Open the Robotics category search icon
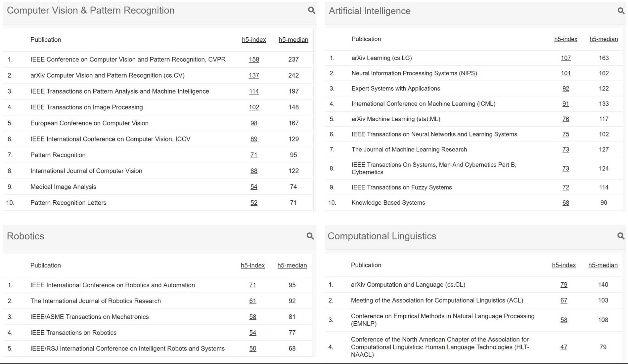The width and height of the screenshot is (628, 364). pyautogui.click(x=310, y=236)
